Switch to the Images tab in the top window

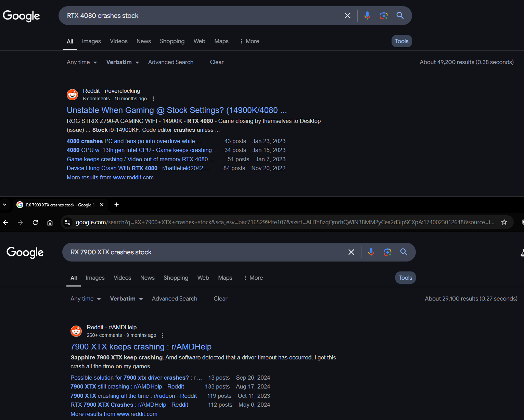pos(91,41)
